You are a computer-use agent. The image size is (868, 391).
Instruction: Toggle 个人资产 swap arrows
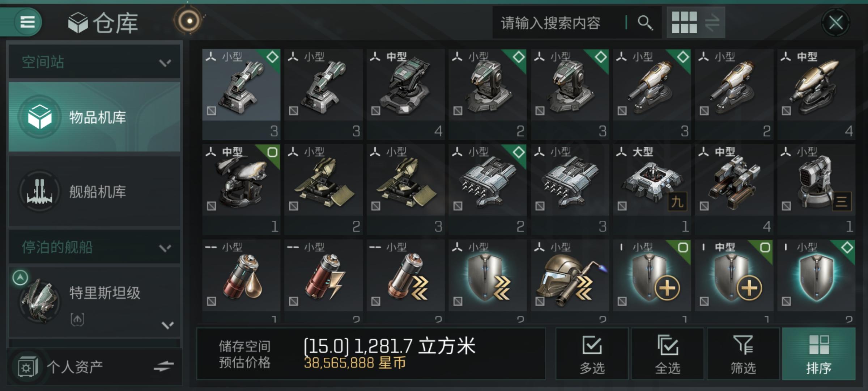point(163,366)
